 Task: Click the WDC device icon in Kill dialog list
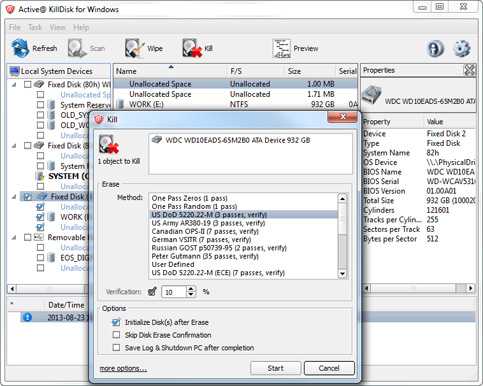point(157,140)
